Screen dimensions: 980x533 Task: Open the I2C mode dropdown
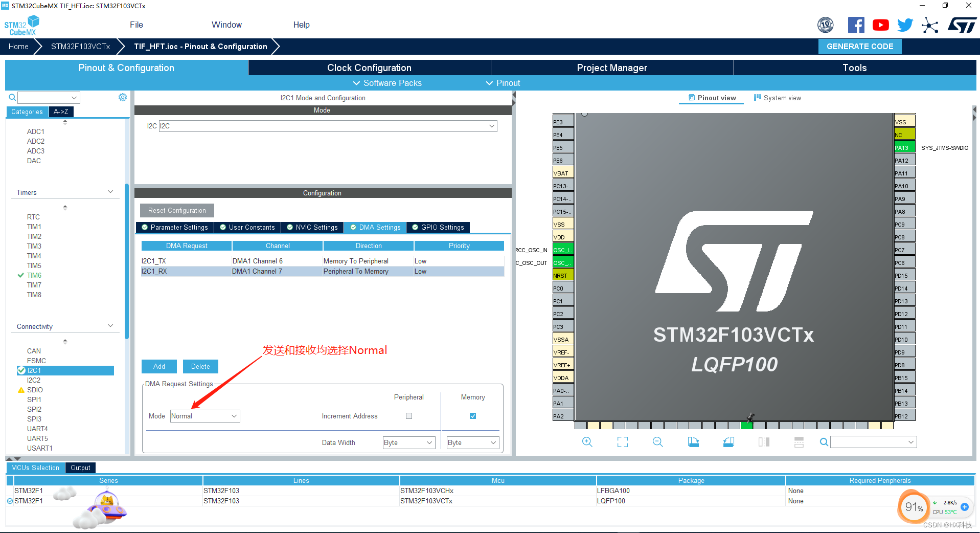[328, 126]
